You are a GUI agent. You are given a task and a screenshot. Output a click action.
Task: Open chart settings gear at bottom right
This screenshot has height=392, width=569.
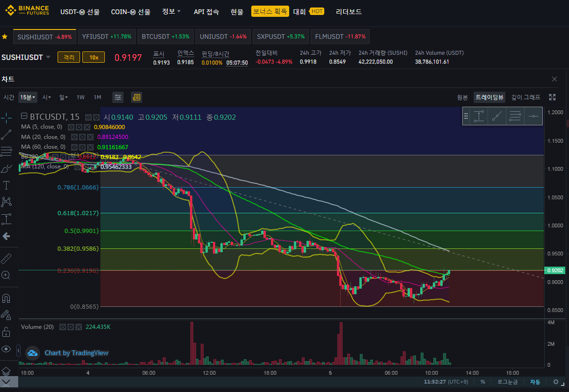click(556, 382)
